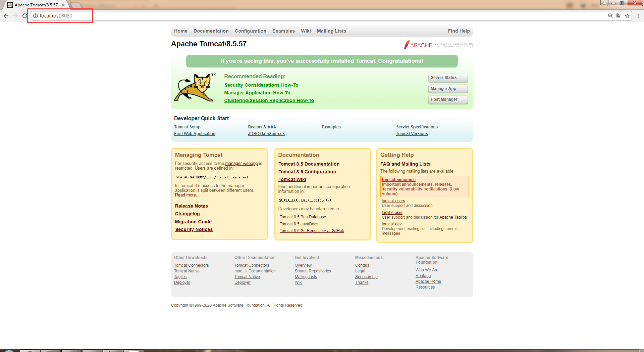644x352 pixels.
Task: Click Find Help in navigation bar
Action: (x=459, y=31)
